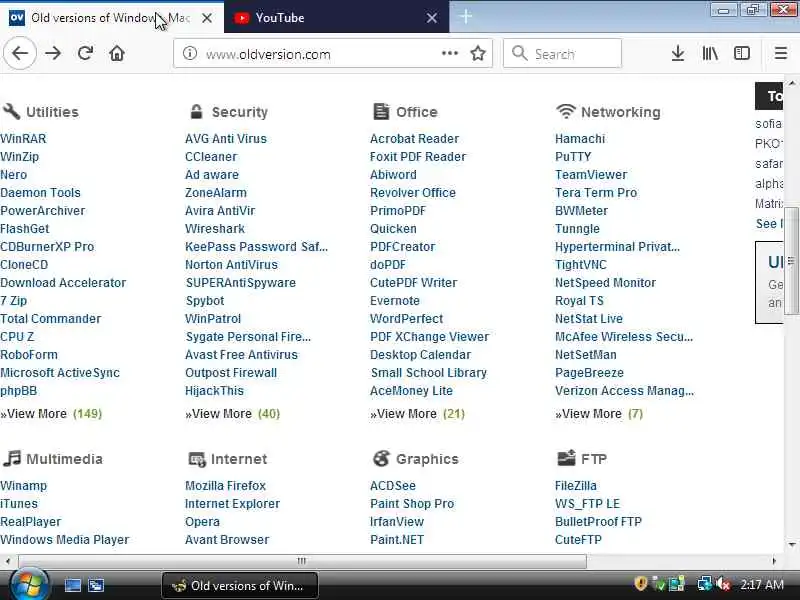Open the CCleaner link

(x=211, y=157)
